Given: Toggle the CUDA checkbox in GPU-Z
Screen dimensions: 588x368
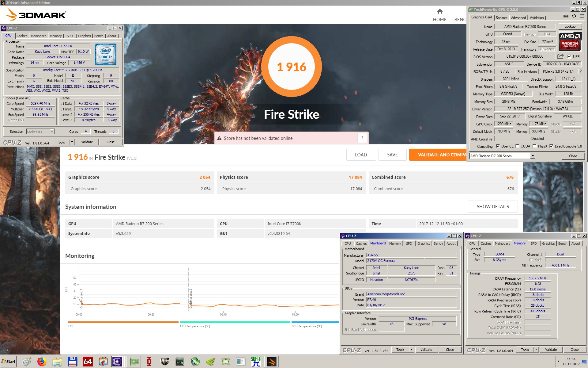Looking at the screenshot, I should 517,146.
